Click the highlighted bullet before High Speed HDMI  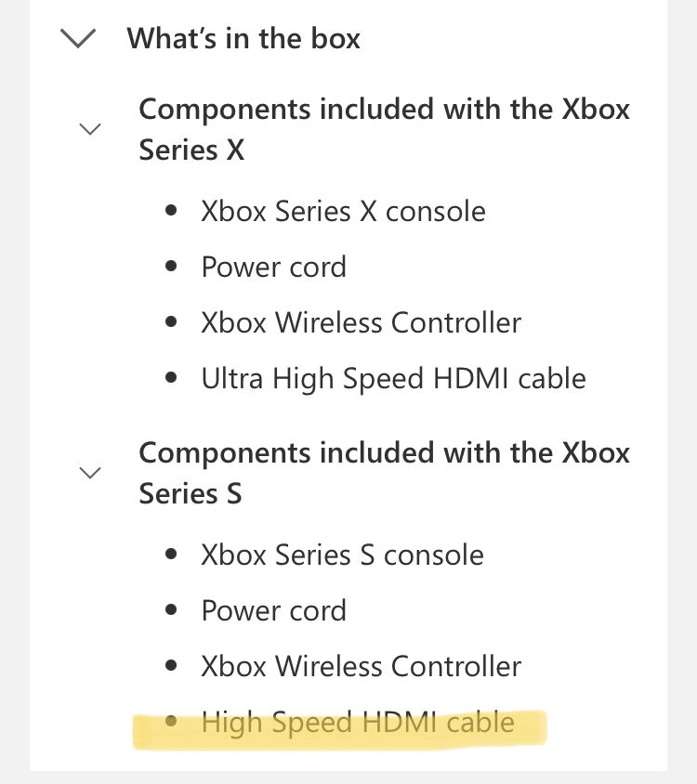(x=171, y=721)
